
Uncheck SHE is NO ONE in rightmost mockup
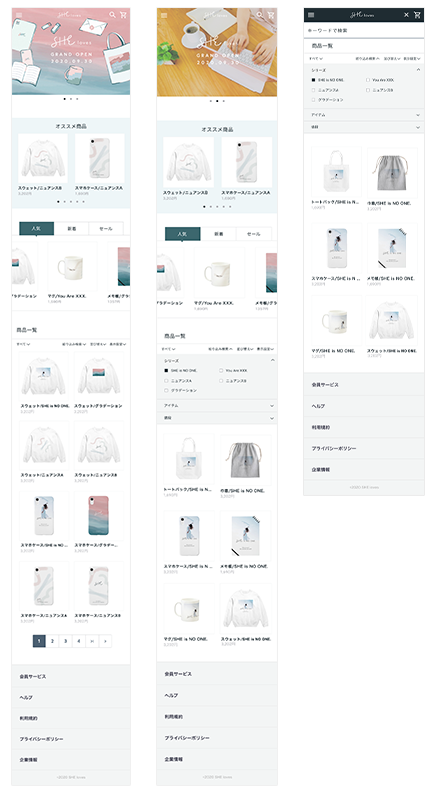(x=313, y=80)
